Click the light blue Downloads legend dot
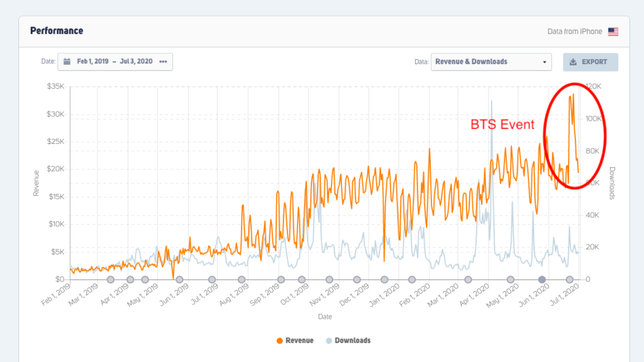Screen dimensions: 644x362 coord(328,341)
